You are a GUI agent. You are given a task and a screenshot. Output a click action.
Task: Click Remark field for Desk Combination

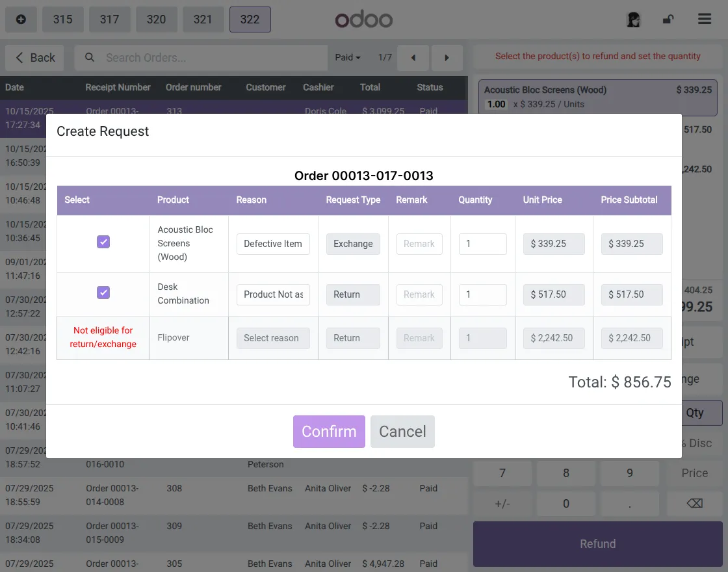point(419,294)
